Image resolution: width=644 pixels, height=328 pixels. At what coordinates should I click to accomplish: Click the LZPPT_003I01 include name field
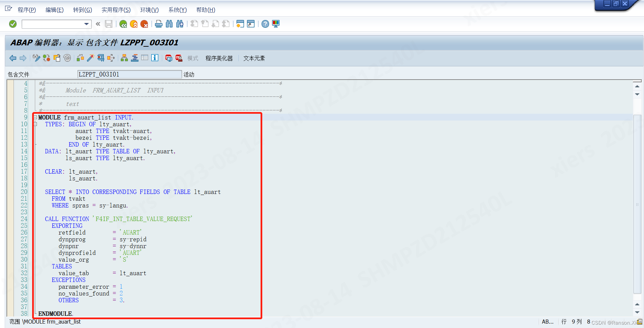(129, 74)
